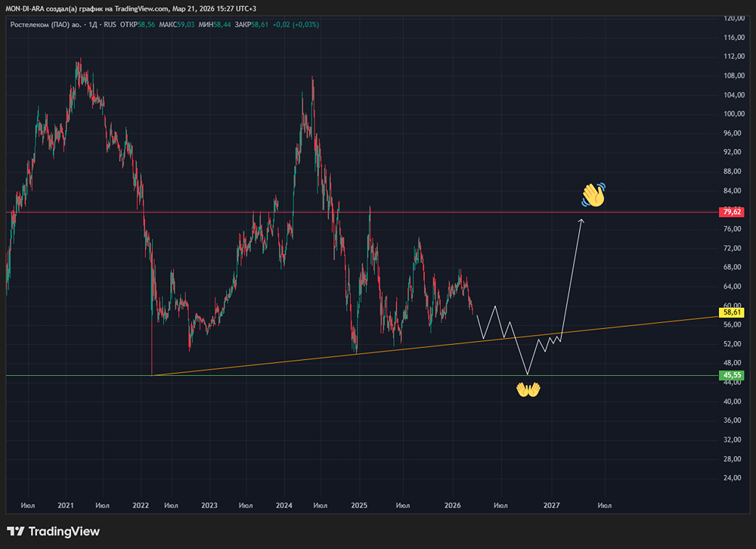Click the МАКС 59,03 high value
The height and width of the screenshot is (549, 756).
click(x=176, y=25)
